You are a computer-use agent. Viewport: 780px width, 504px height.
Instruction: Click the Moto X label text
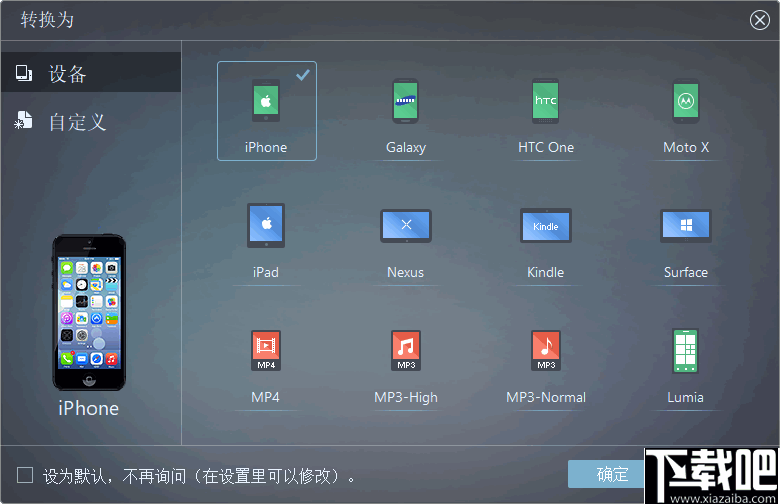686,147
